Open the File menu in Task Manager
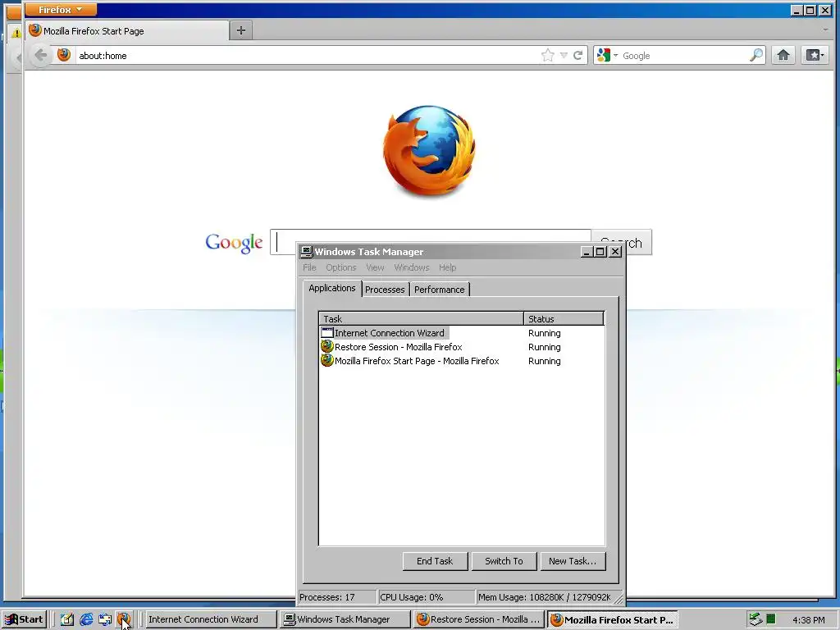840x630 pixels. click(x=309, y=267)
